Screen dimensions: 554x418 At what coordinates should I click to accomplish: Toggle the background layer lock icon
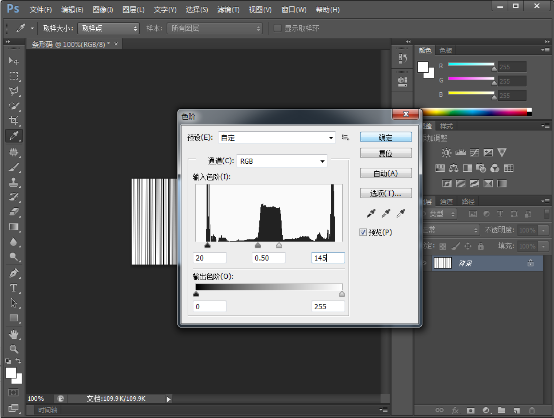coord(530,263)
